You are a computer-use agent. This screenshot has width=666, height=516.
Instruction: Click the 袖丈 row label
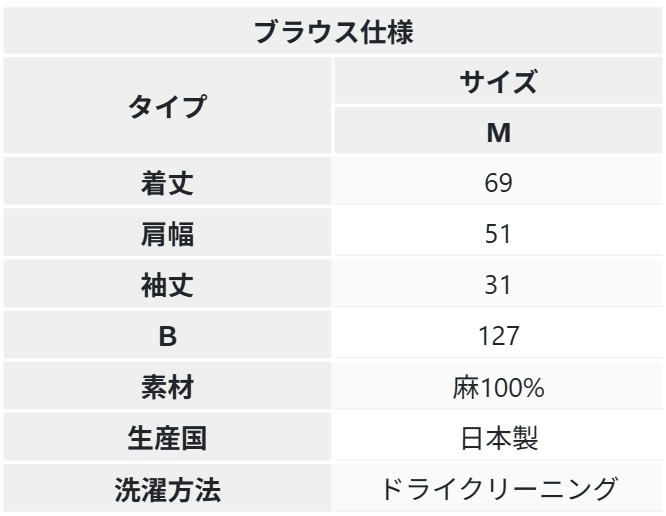[167, 285]
